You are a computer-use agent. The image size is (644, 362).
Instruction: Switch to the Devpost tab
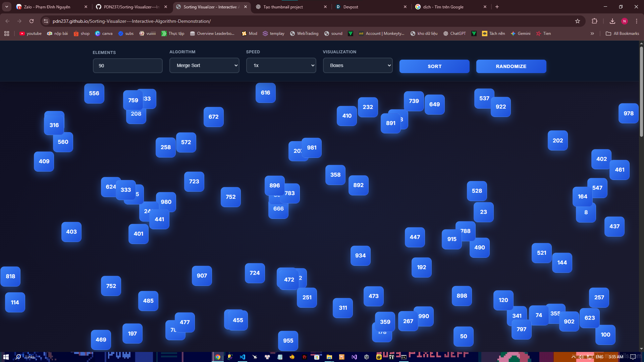pos(369,7)
